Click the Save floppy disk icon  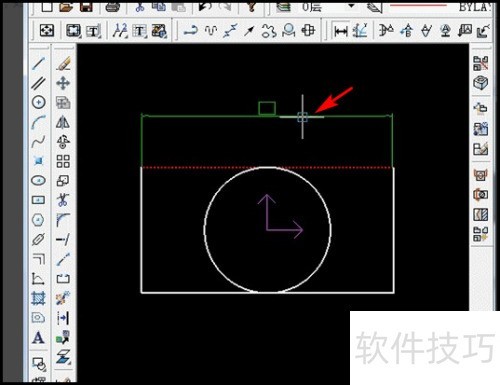click(86, 6)
